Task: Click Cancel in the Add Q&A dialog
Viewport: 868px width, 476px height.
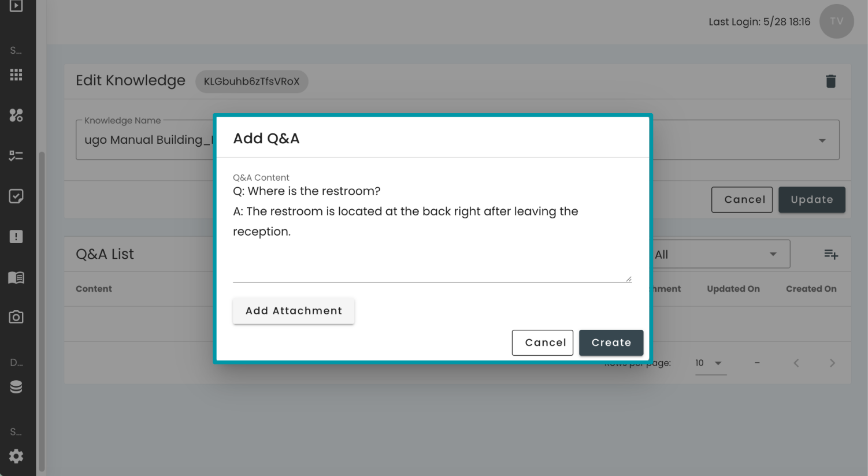Action: (543, 343)
